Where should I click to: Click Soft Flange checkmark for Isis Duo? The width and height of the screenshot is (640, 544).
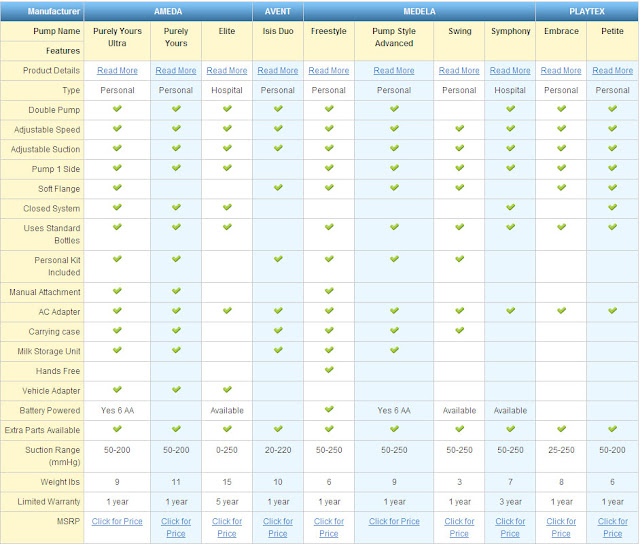(278, 188)
